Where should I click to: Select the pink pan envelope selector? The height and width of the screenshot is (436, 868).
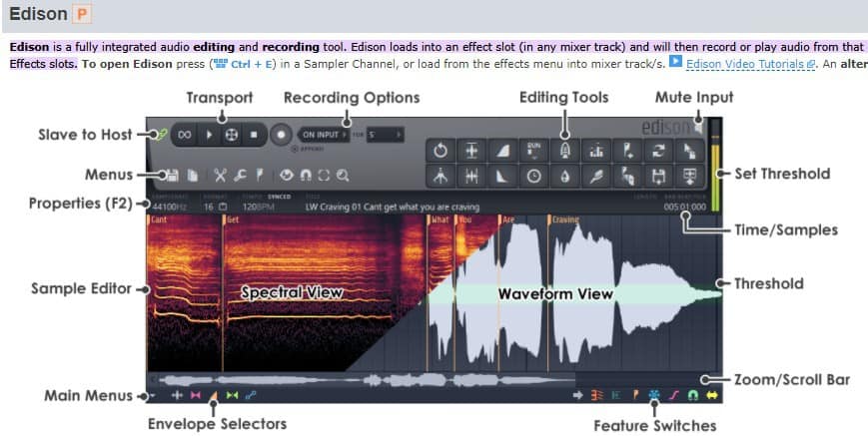[195, 396]
